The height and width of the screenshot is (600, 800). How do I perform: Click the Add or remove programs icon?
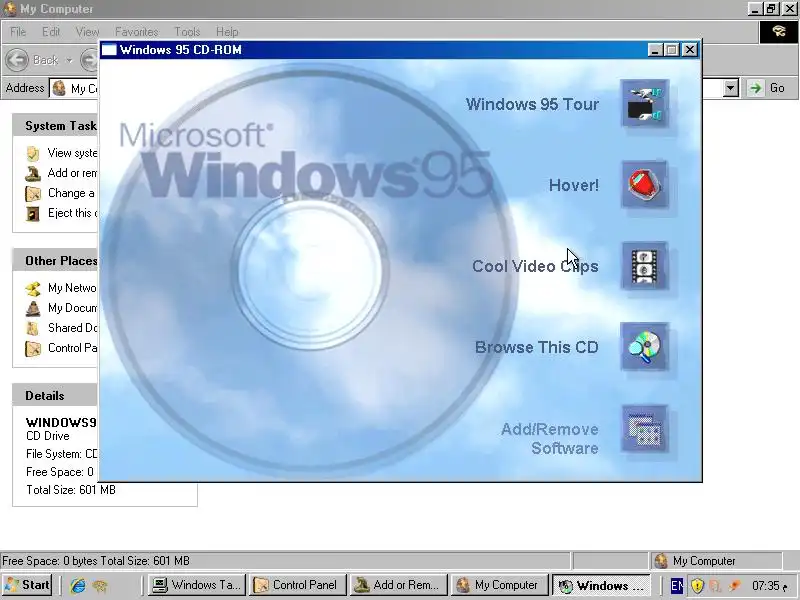point(33,173)
